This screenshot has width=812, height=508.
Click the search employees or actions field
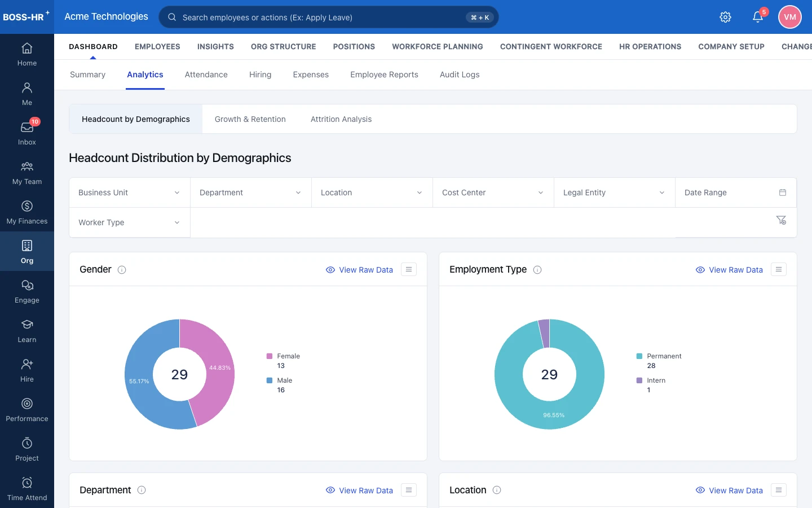(x=329, y=17)
